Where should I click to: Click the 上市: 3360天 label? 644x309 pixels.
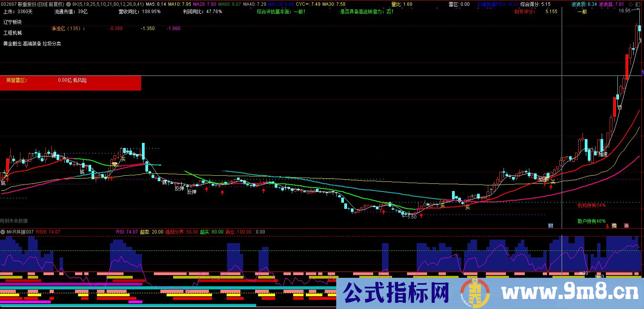(18, 12)
